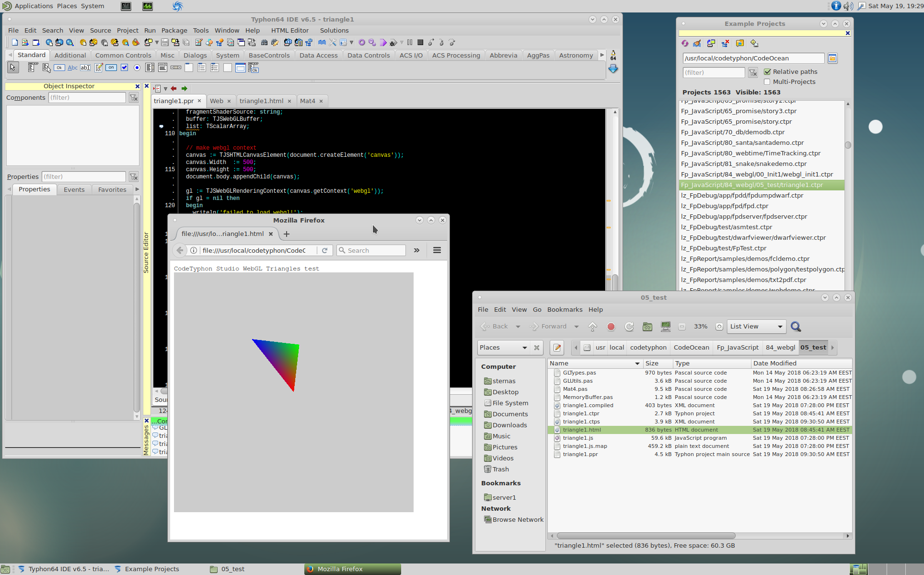Open the List View dropdown in file manager
The image size is (924, 575).
[x=757, y=327]
